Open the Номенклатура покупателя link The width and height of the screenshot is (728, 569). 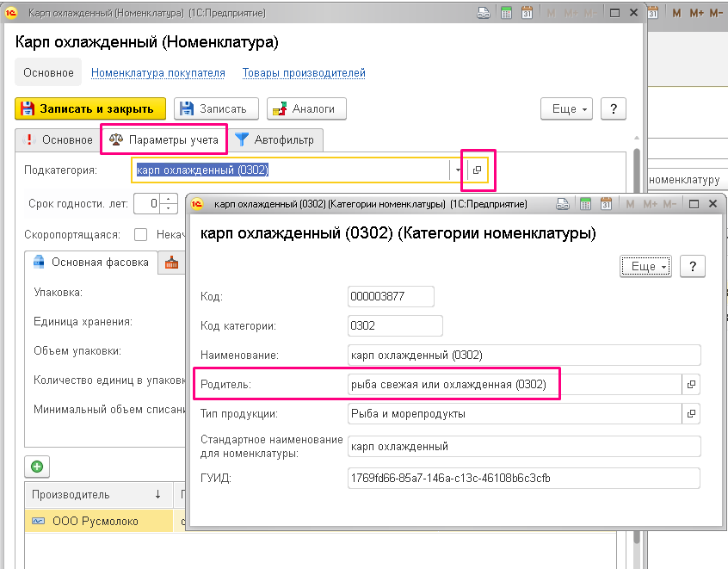tap(157, 73)
